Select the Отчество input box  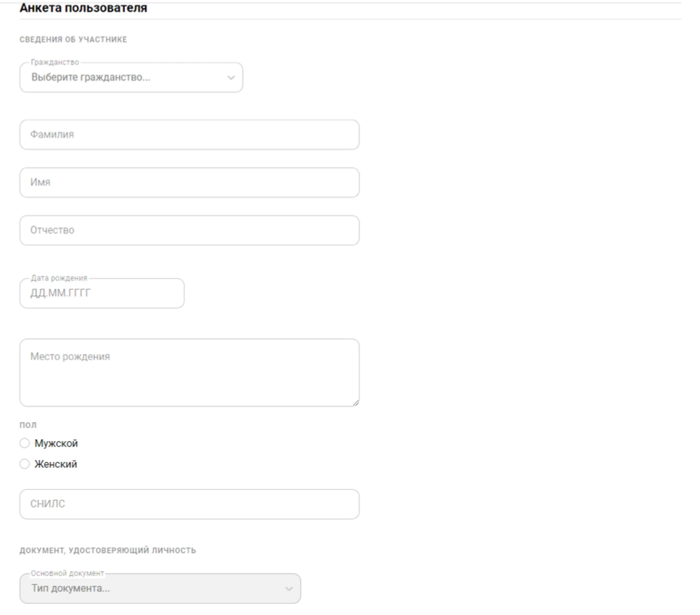click(189, 231)
